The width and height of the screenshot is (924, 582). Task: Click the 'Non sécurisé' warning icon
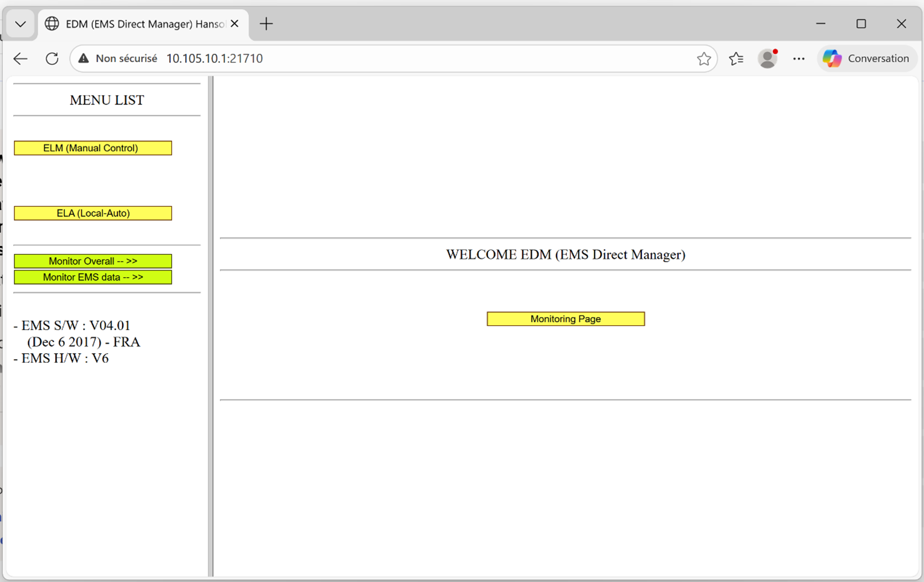click(84, 59)
